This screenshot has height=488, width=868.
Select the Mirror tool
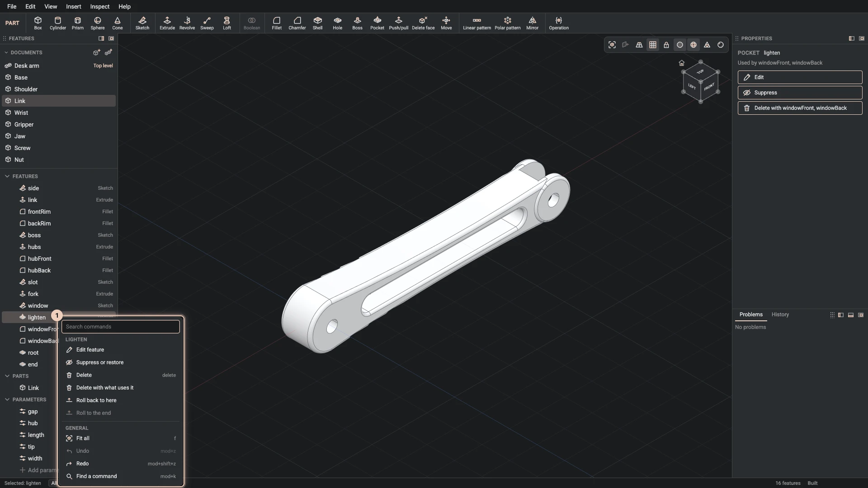click(533, 23)
